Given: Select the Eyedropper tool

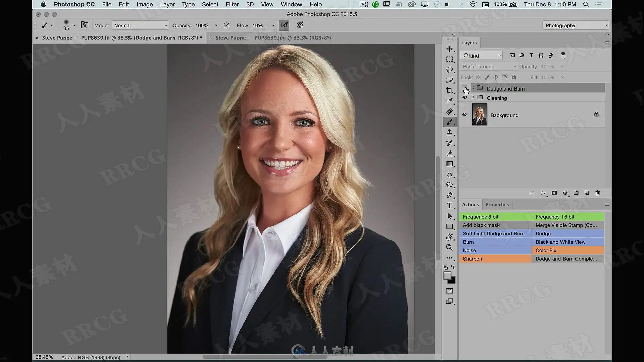Looking at the screenshot, I should tap(449, 101).
